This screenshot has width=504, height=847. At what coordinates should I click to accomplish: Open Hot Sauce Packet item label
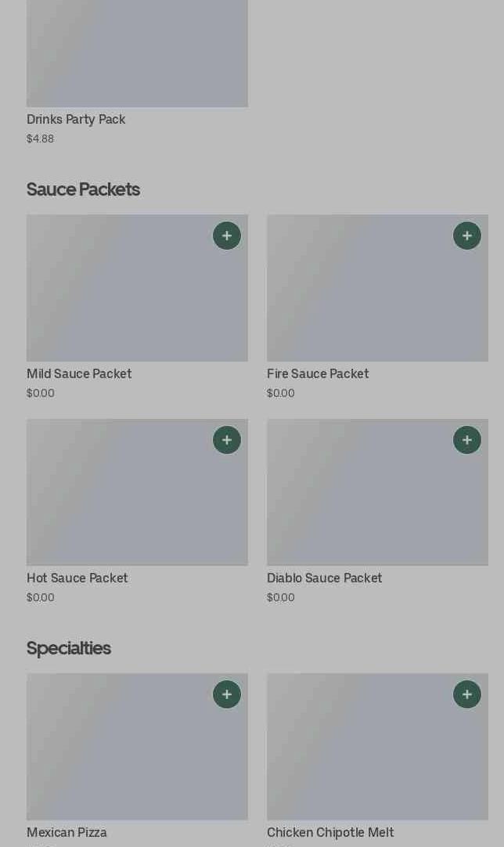pos(77,578)
